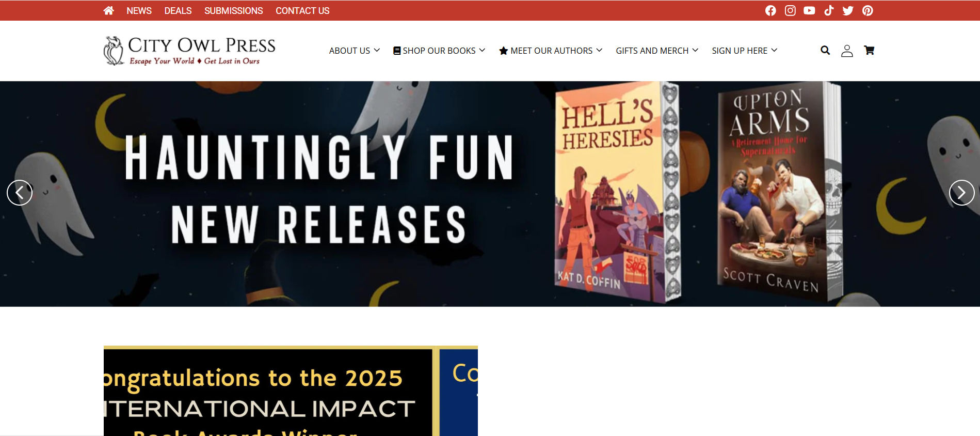Click the search magnifier icon
The width and height of the screenshot is (980, 436).
(x=825, y=50)
